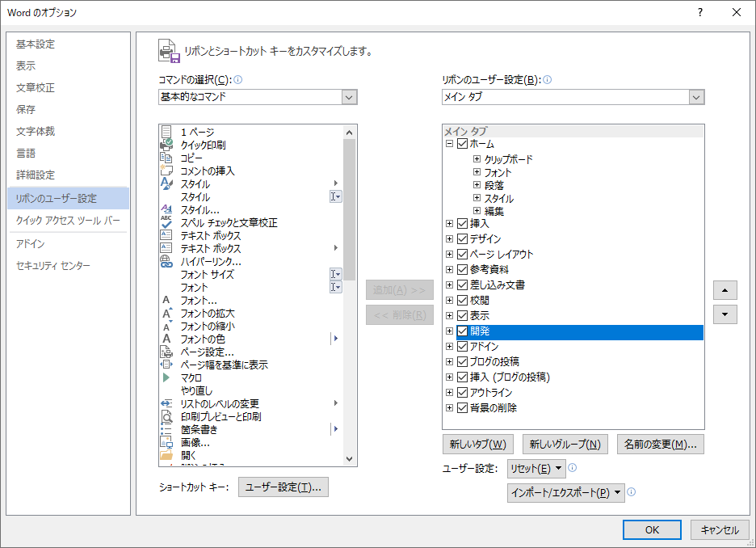
Task: Select the 箇条書き bullet icon
Action: coord(166,429)
